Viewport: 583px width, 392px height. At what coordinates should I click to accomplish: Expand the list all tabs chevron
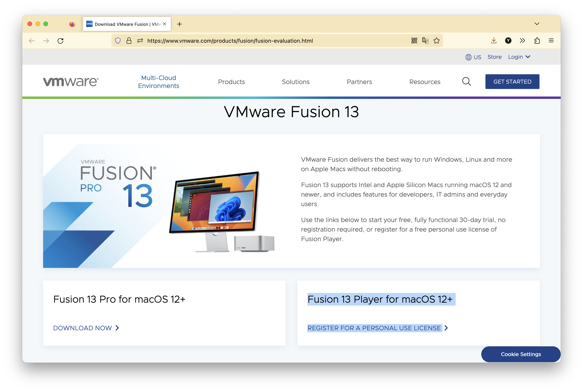click(537, 24)
